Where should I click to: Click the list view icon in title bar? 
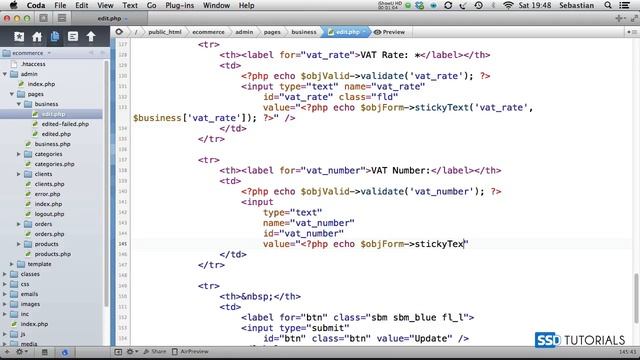coord(62,18)
